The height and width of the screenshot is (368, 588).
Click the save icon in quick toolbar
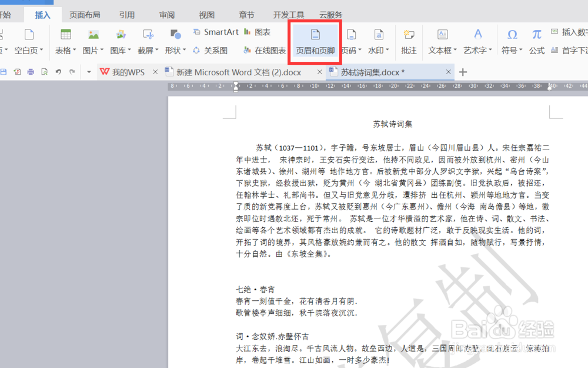4,72
